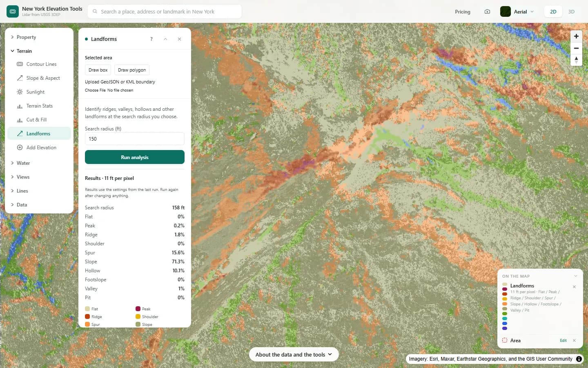Click the Draw box button

point(98,70)
